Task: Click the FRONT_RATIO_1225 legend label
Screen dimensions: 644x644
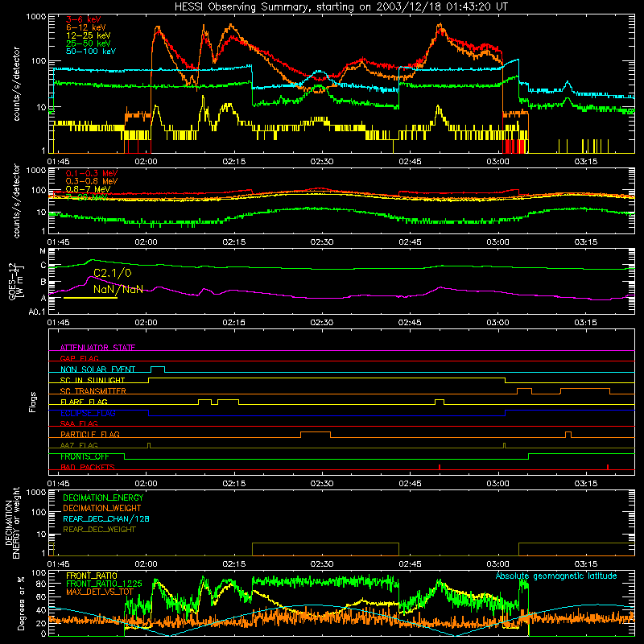Action: (x=104, y=584)
